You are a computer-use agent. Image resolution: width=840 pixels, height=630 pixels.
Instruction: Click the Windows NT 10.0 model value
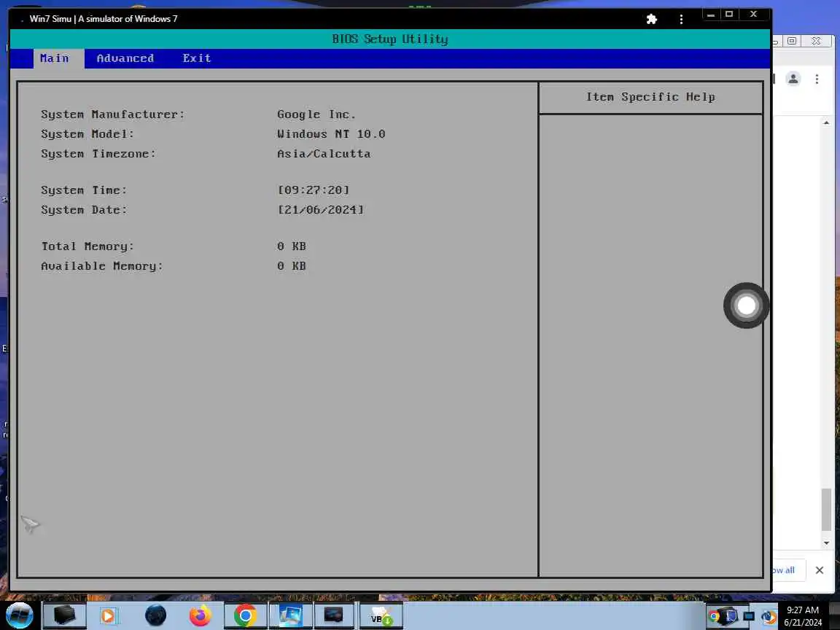point(331,134)
